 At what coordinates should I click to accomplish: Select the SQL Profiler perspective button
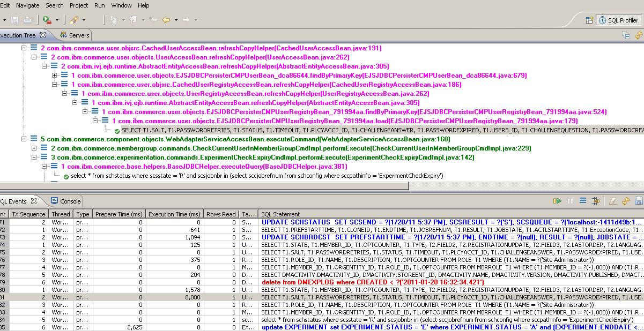tap(618, 20)
